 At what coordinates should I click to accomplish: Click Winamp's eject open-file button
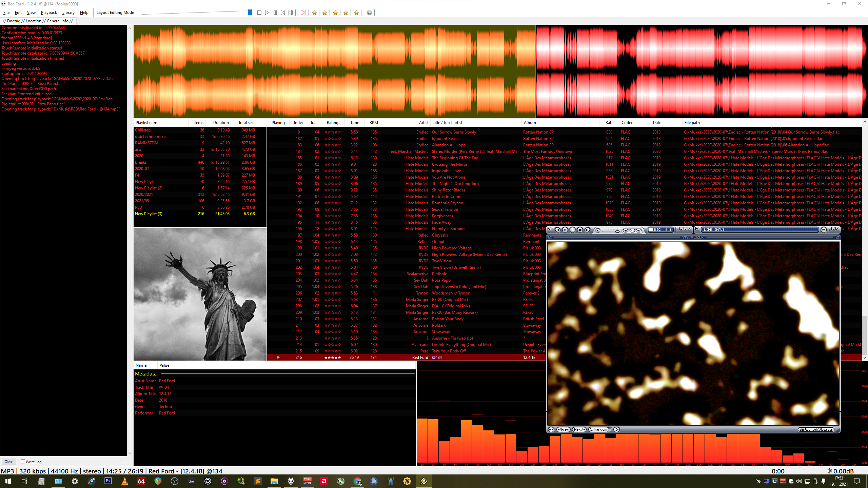click(626, 230)
